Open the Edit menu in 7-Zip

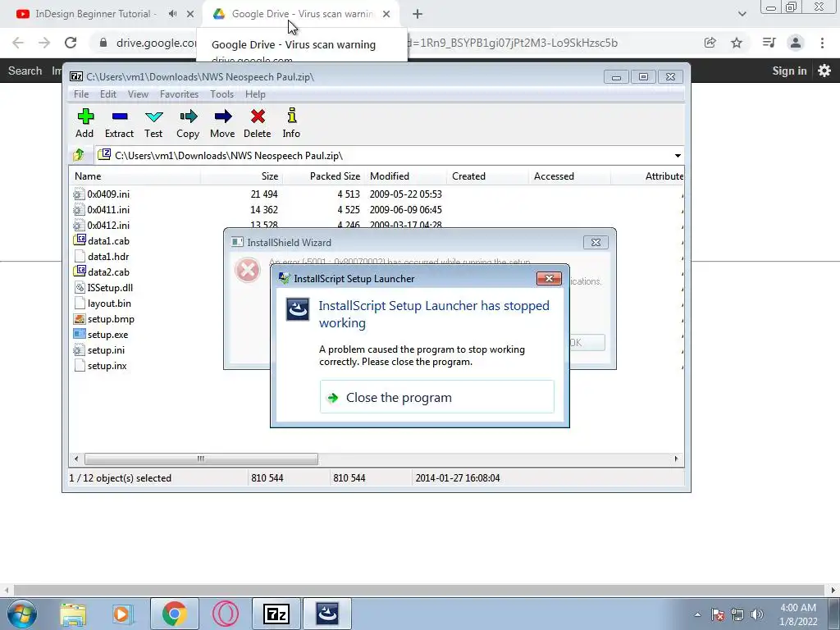click(107, 94)
